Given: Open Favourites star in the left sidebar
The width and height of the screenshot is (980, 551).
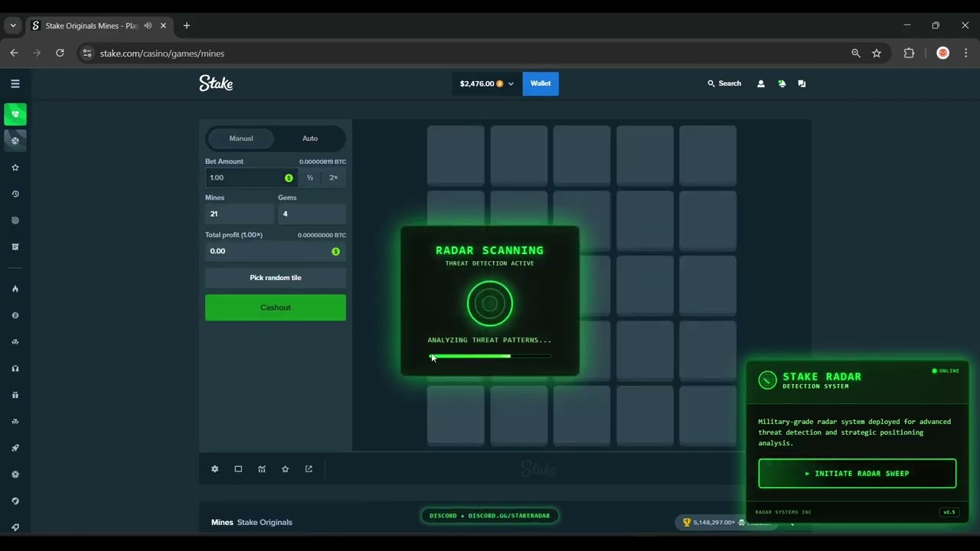Looking at the screenshot, I should coord(15,168).
